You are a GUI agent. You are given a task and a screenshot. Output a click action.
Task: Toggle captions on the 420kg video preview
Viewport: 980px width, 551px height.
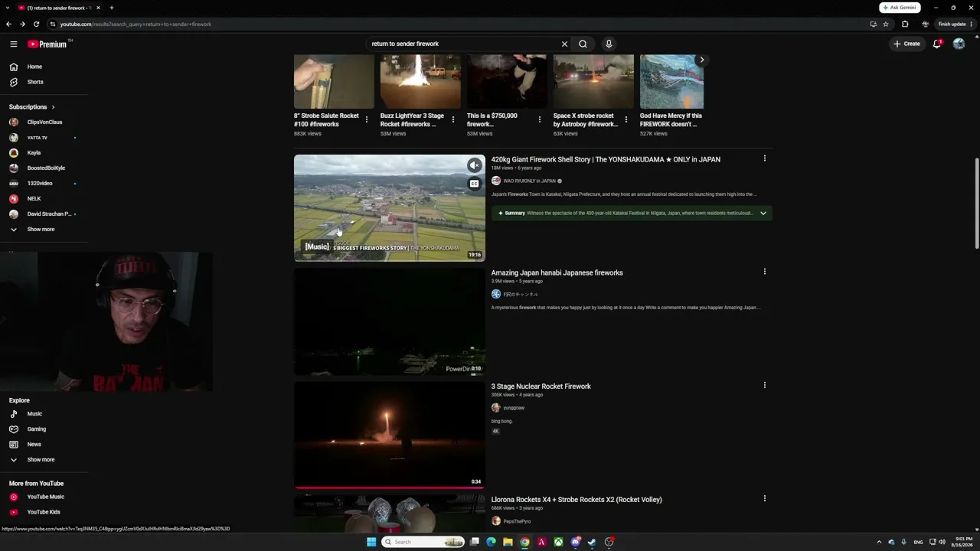pyautogui.click(x=475, y=184)
